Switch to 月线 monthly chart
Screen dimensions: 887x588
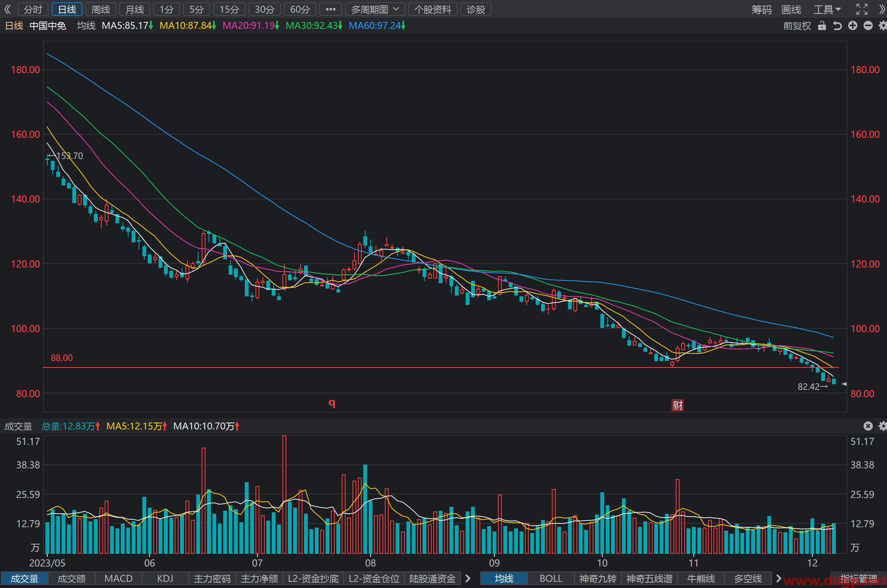tap(135, 9)
